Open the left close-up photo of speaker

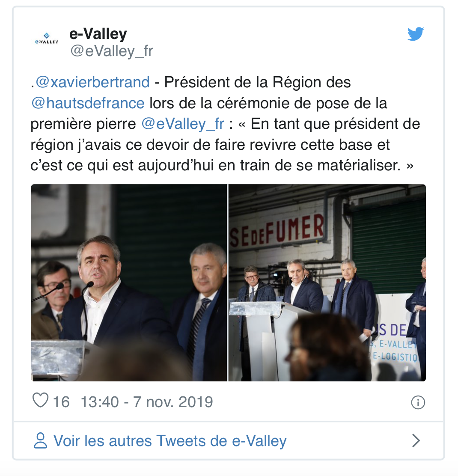(x=129, y=283)
